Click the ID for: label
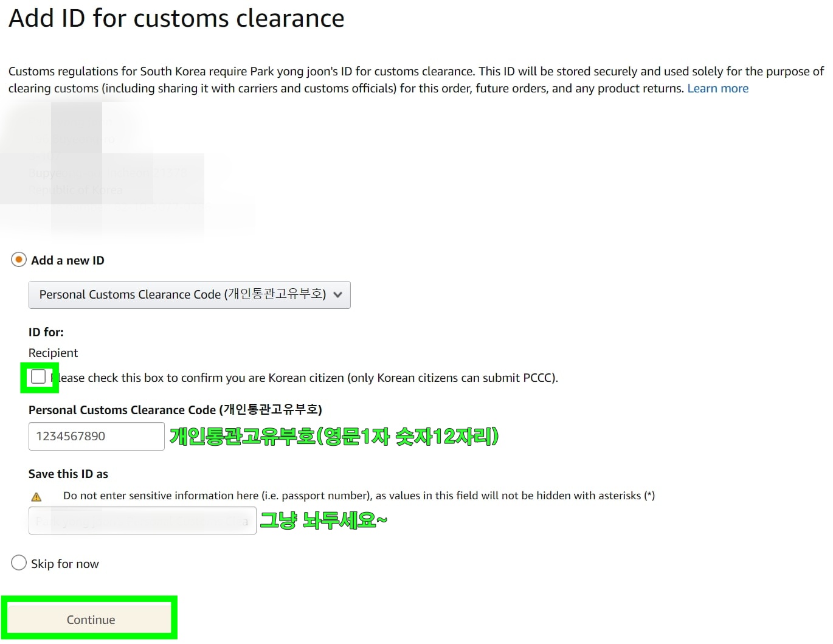The height and width of the screenshot is (644, 833). click(x=46, y=332)
